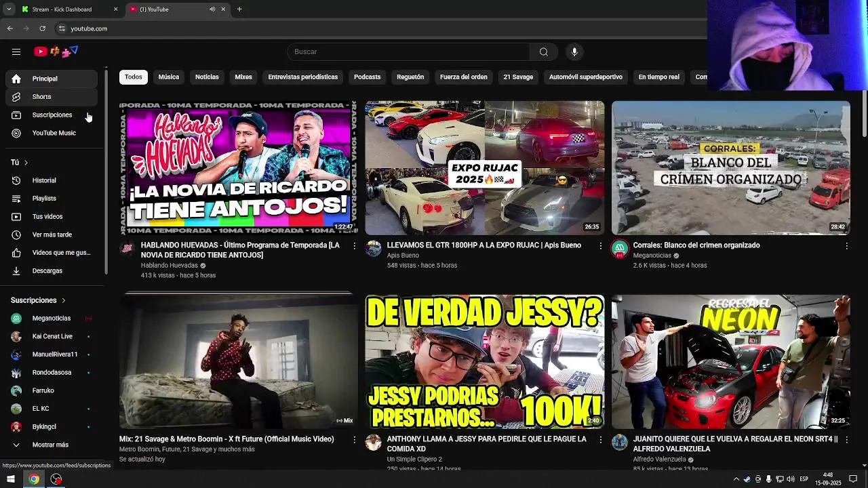Image resolution: width=868 pixels, height=488 pixels.
Task: Open Rondodasosa subscription
Action: point(52,373)
